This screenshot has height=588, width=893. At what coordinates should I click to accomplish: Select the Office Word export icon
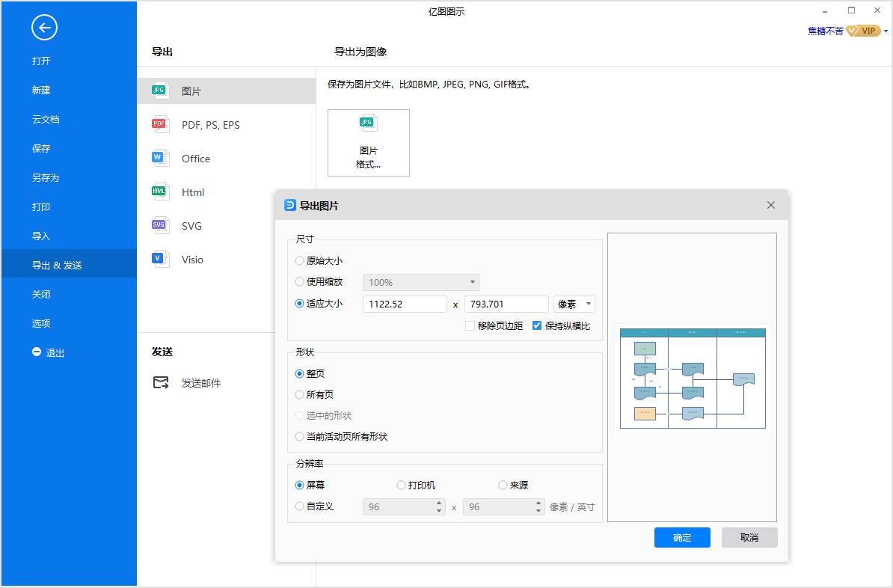click(159, 159)
